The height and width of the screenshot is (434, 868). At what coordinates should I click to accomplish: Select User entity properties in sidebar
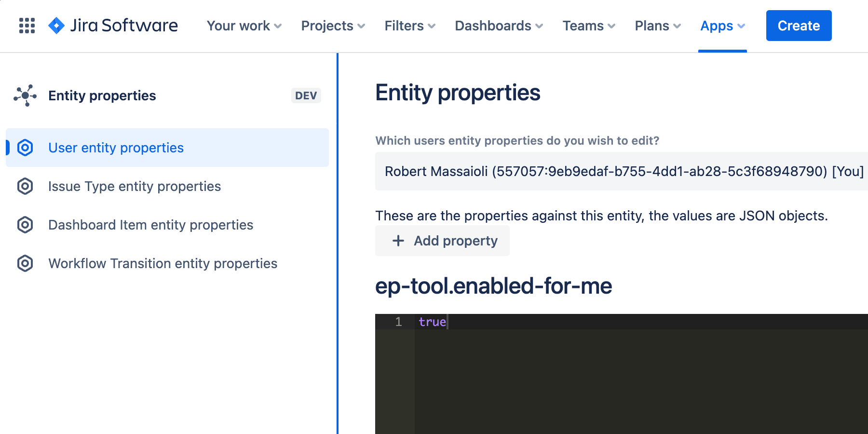(x=167, y=148)
